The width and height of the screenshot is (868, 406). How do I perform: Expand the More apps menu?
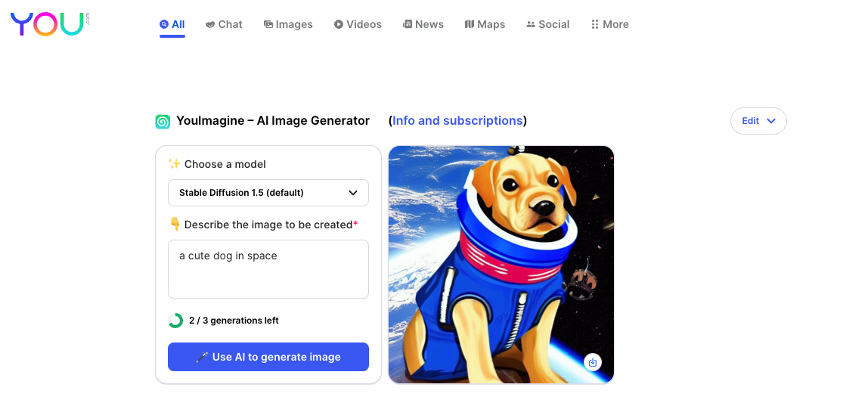pos(610,24)
